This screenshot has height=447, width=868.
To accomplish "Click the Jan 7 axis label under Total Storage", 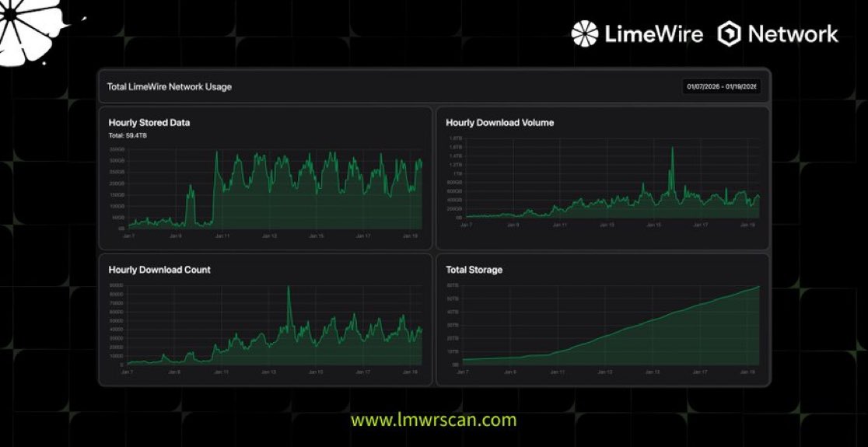I will [x=464, y=372].
